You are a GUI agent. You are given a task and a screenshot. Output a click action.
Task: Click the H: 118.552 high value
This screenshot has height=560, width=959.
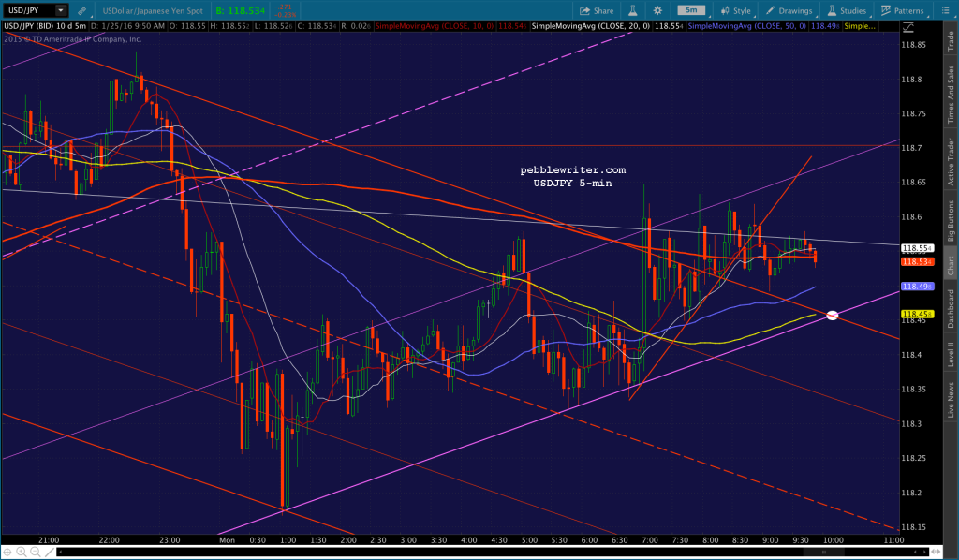(x=229, y=26)
